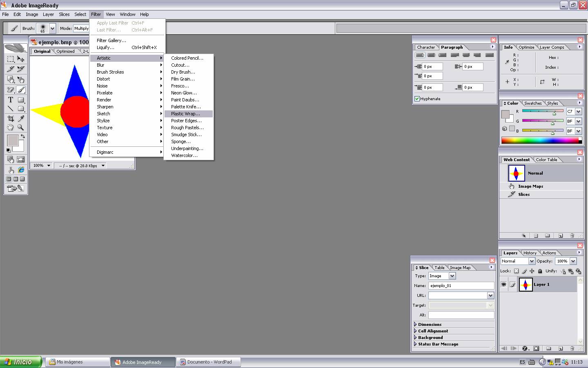Toggle the Hyphenate checkbox
The image size is (588, 368).
click(x=417, y=99)
